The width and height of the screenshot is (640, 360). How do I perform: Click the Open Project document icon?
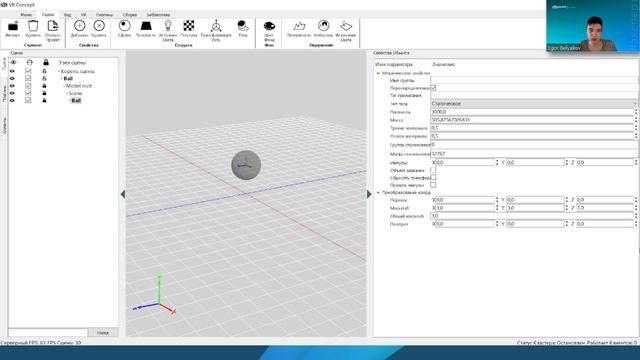click(x=53, y=26)
